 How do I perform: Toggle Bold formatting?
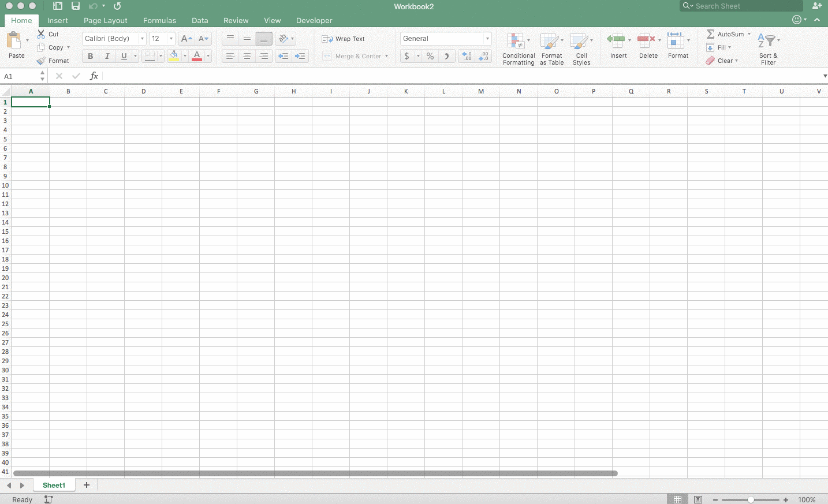[90, 56]
